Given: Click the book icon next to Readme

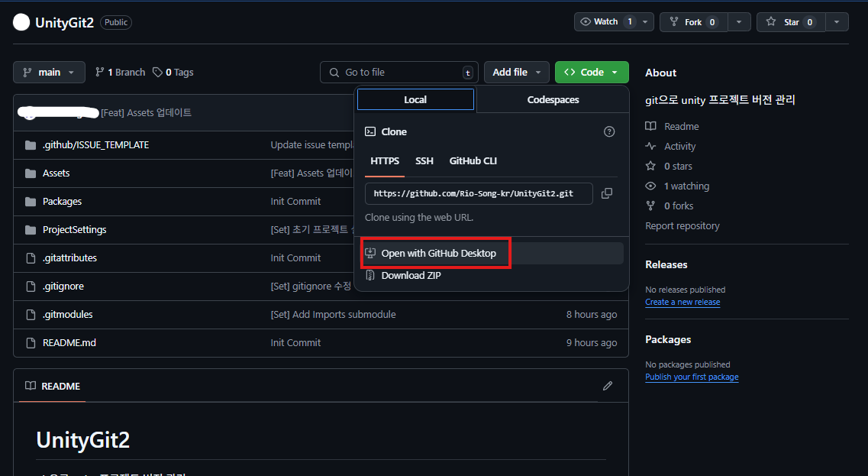Looking at the screenshot, I should pos(650,126).
